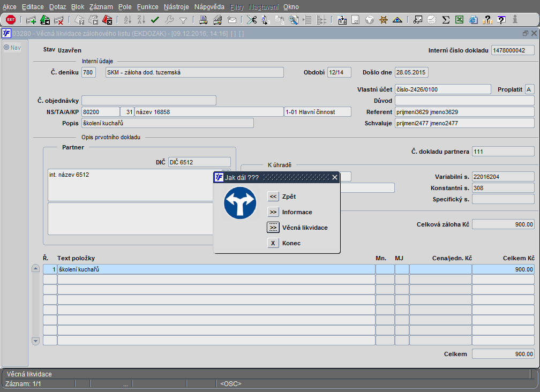Open the Záznam menu

(101, 7)
